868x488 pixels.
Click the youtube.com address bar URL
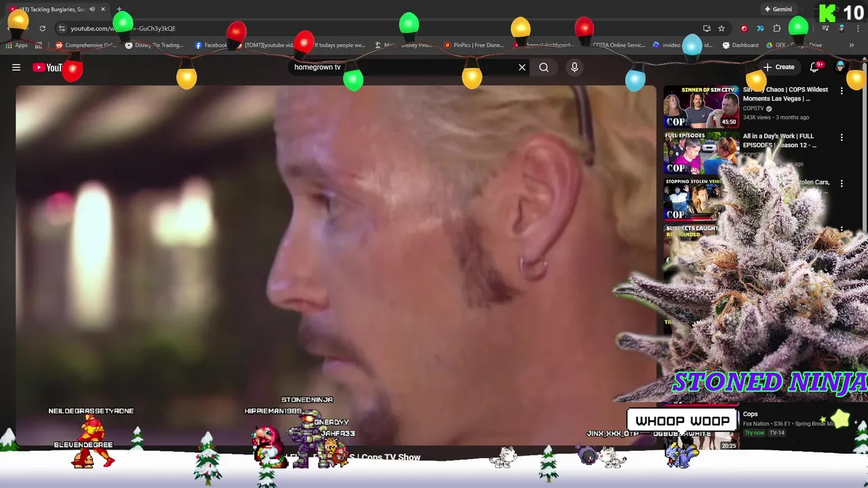(123, 28)
